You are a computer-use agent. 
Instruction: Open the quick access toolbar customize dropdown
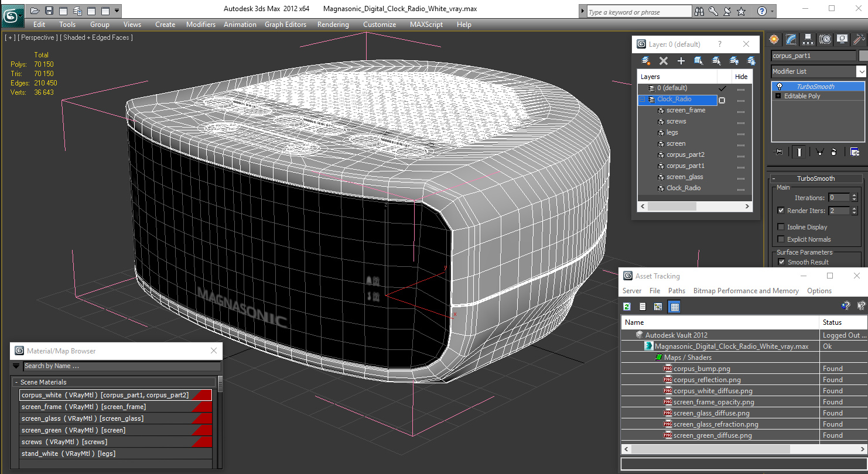tap(117, 11)
